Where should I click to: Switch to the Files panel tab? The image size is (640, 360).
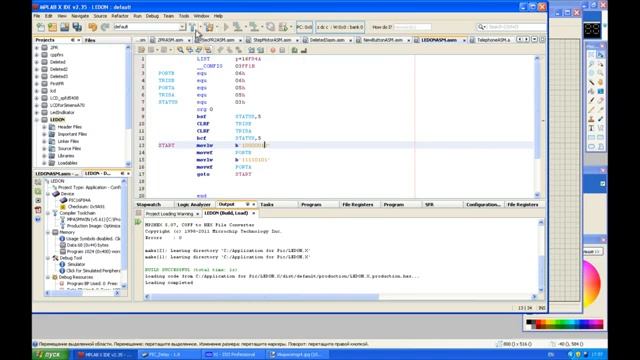90,40
